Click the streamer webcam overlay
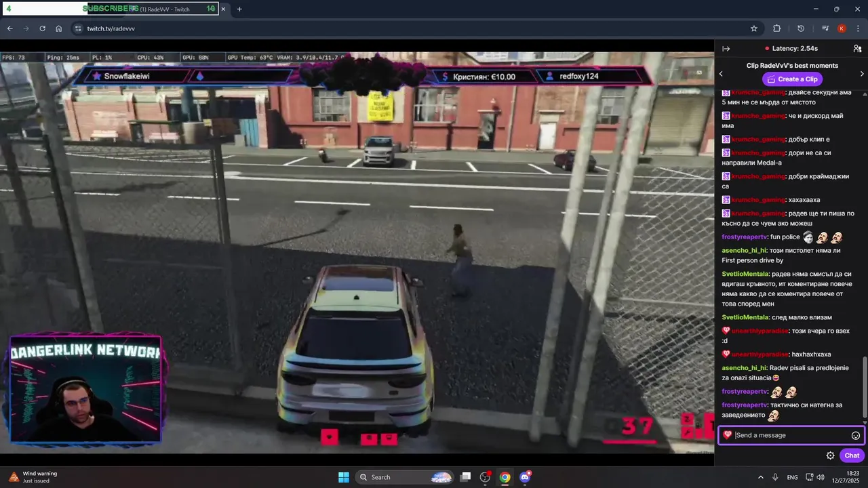The image size is (868, 488). coord(85,390)
